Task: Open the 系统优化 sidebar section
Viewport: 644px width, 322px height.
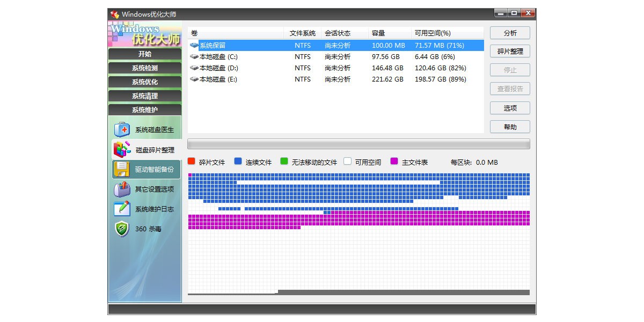Action: pyautogui.click(x=145, y=82)
